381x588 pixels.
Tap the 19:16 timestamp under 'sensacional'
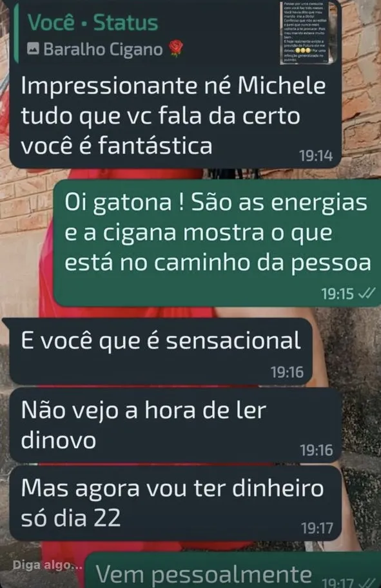[x=287, y=372]
